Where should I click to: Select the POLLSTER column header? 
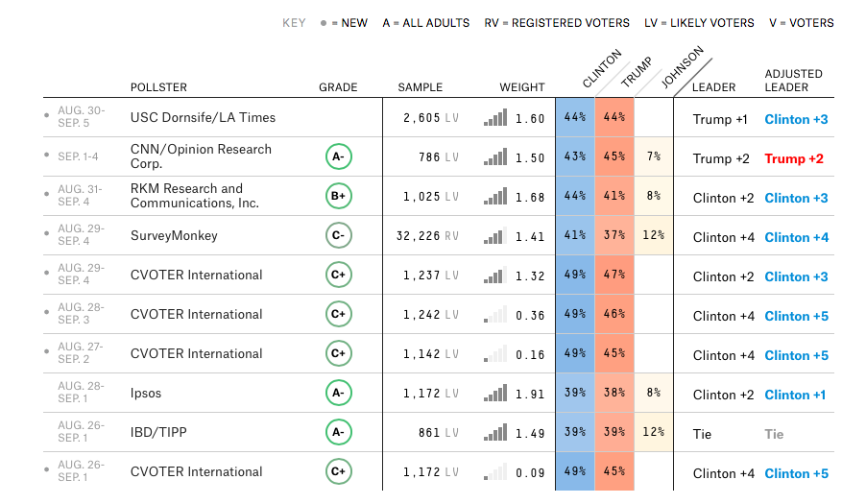tap(158, 87)
